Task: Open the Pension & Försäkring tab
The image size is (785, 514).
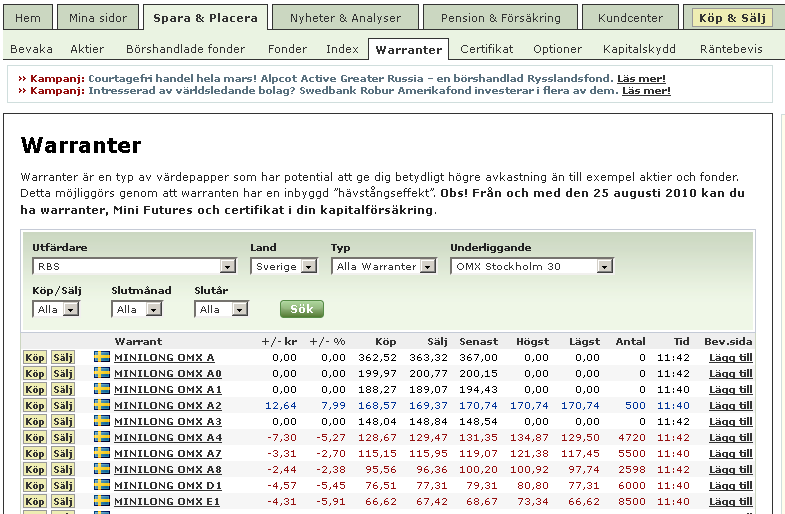Action: click(x=501, y=18)
